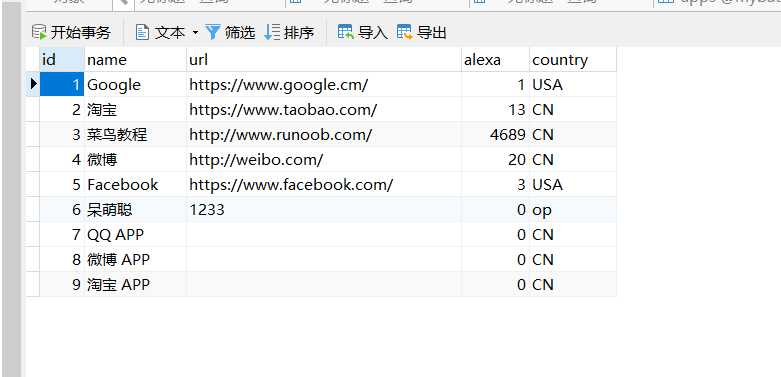Click the 开始事务 transaction icon
This screenshot has width=781, height=377.
pos(39,33)
